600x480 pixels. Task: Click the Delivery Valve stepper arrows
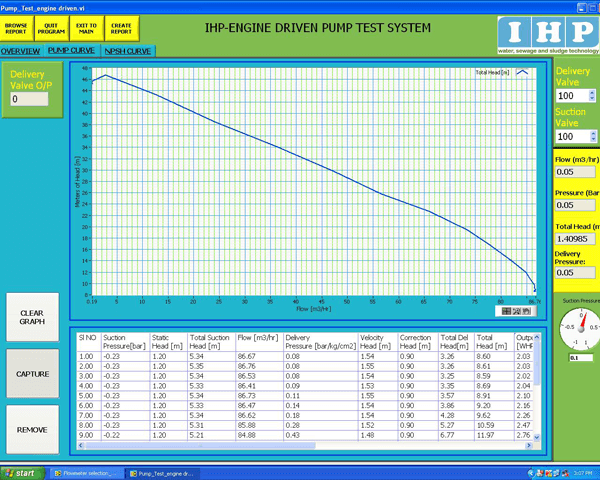(x=590, y=94)
